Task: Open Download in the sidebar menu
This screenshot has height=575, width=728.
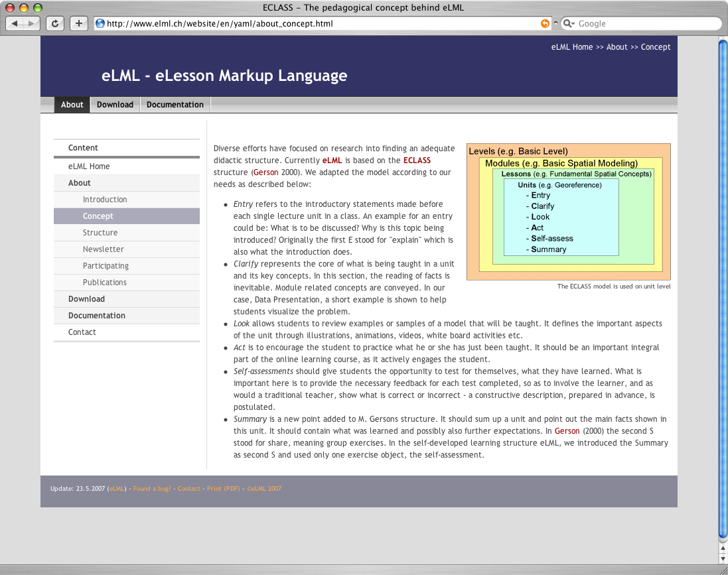Action: (127, 299)
